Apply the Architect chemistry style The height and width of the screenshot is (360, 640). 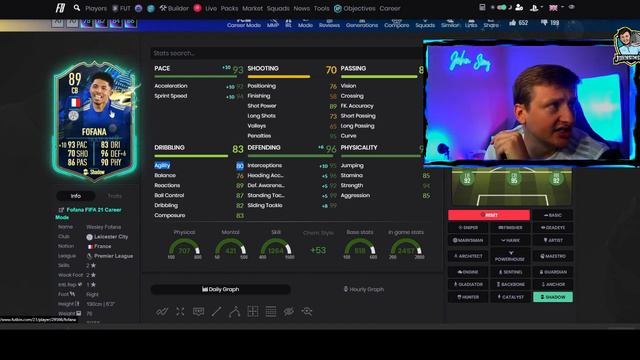pos(468,256)
